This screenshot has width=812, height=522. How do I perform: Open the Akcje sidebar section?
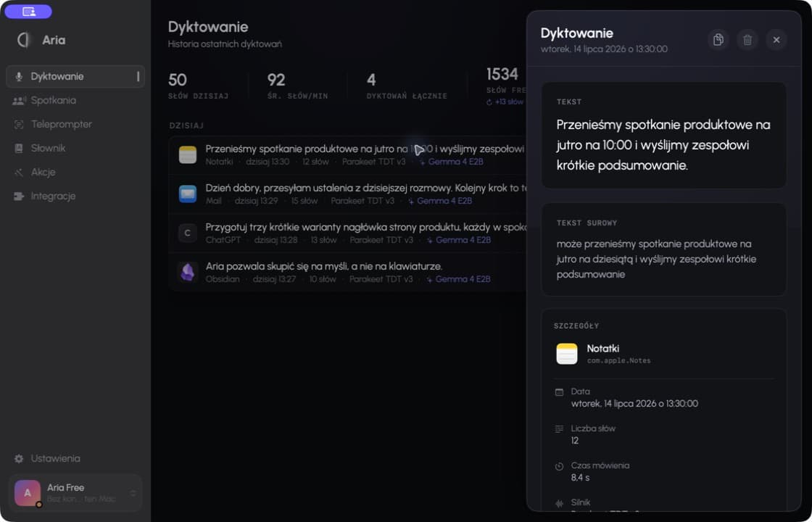click(75, 172)
